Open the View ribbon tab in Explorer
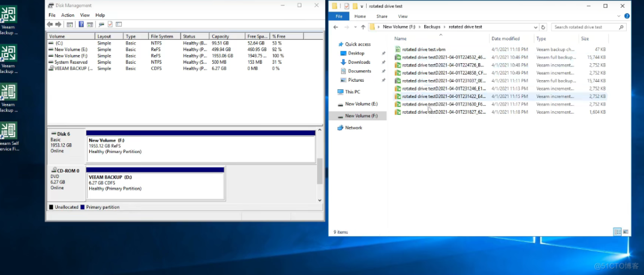644x275 pixels. coord(403,16)
